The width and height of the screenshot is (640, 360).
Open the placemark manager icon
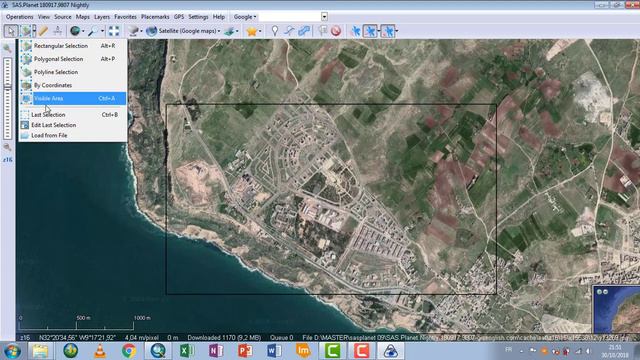click(x=322, y=31)
